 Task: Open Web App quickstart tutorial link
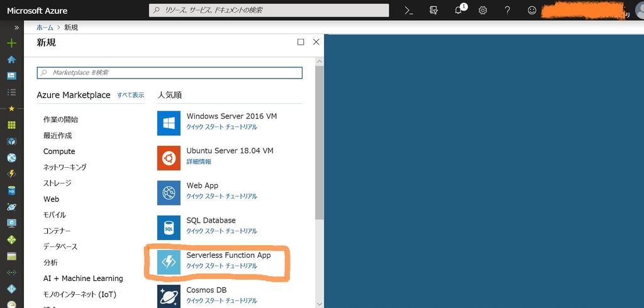tap(222, 196)
